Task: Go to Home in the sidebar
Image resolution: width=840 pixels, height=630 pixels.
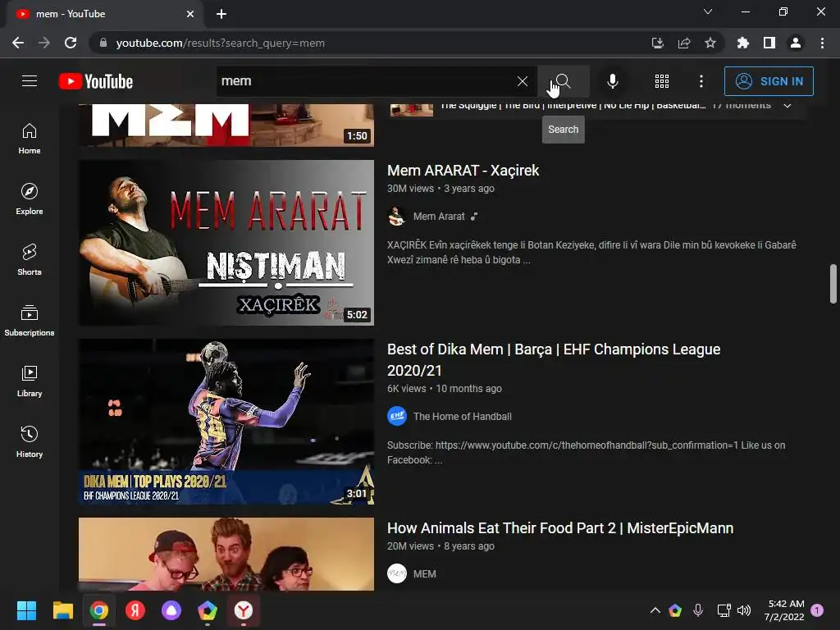Action: [x=30, y=139]
